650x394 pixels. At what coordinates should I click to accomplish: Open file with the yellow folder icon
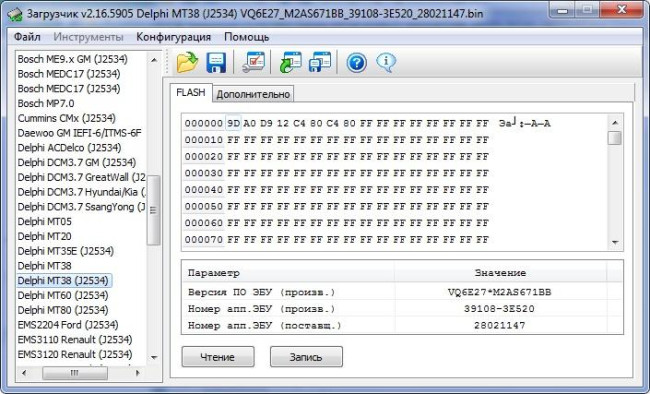[x=187, y=63]
